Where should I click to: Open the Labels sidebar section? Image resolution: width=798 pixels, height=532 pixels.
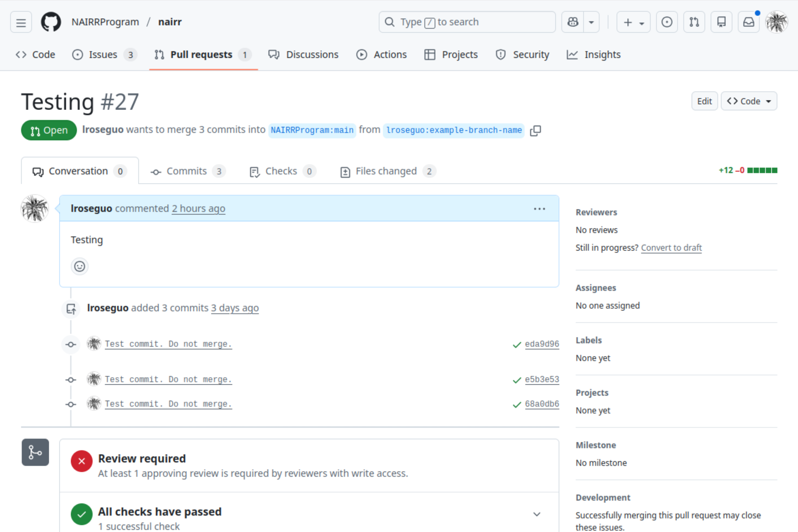[x=589, y=340]
